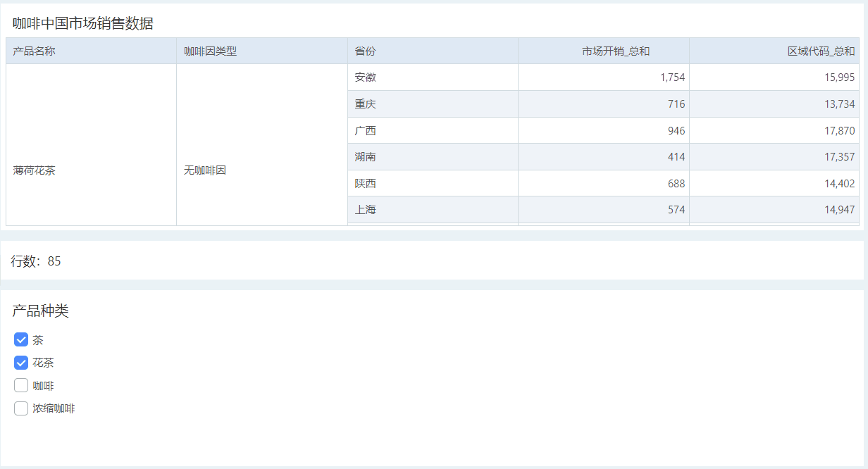
Task: Check the 咖啡 checkbox
Action: point(21,386)
